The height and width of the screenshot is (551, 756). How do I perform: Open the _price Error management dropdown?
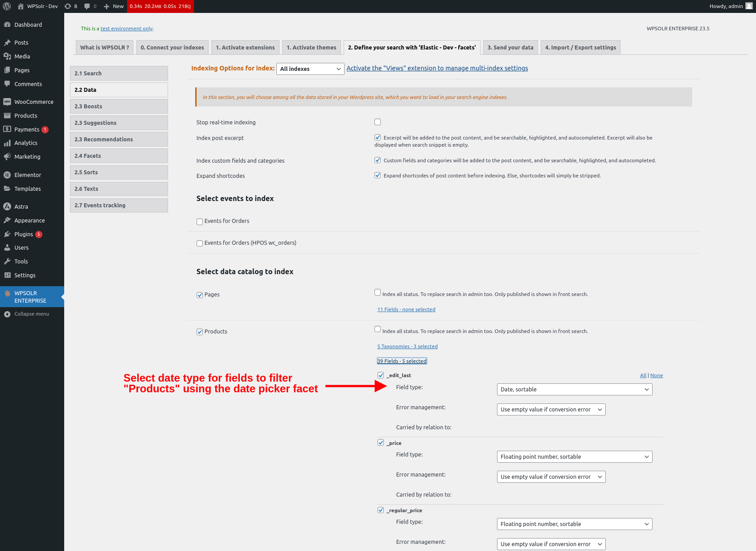point(551,477)
